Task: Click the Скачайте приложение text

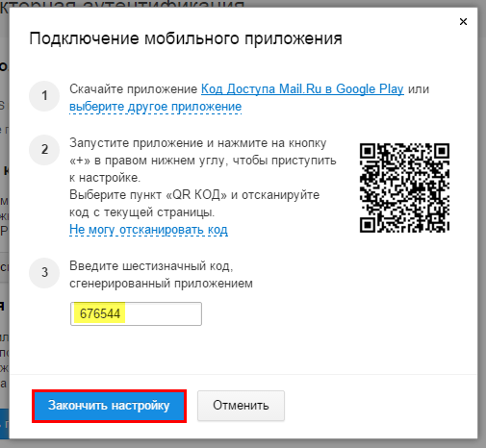Action: (133, 88)
